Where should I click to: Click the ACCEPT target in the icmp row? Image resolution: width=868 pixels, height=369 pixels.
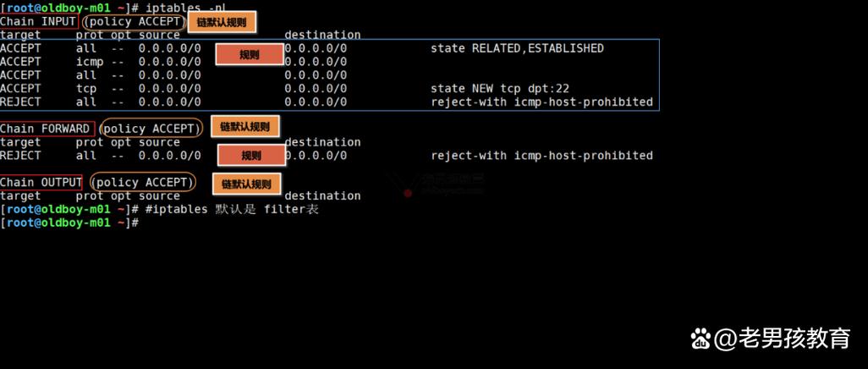[20, 62]
